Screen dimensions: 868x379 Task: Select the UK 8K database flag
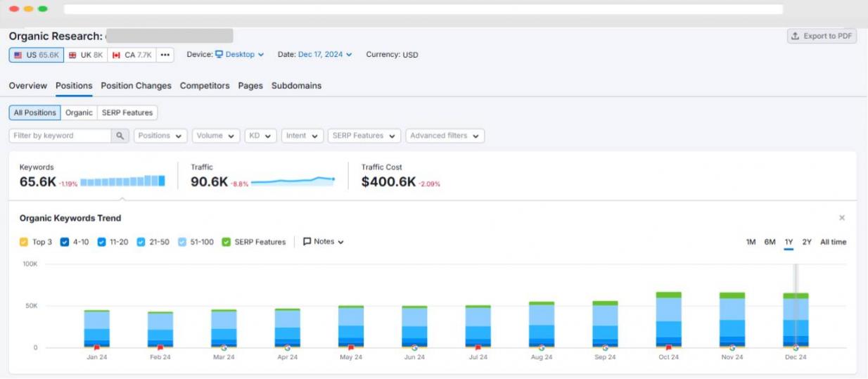[86, 55]
